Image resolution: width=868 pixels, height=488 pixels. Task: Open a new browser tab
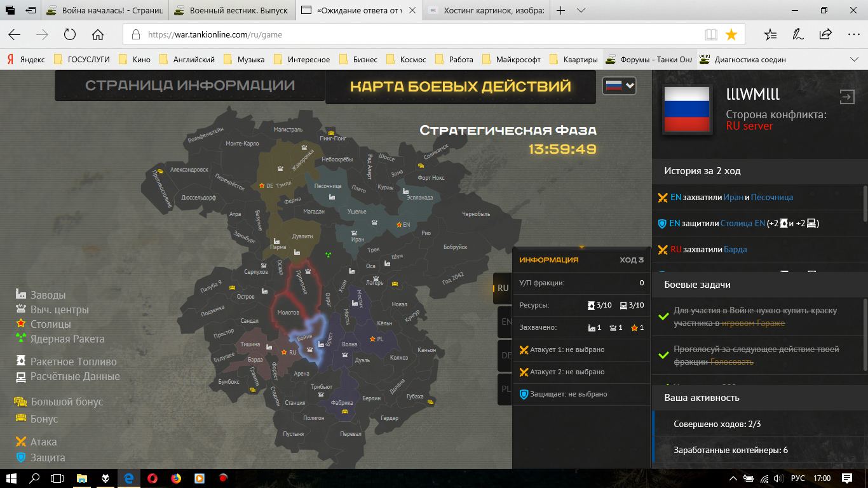click(560, 11)
